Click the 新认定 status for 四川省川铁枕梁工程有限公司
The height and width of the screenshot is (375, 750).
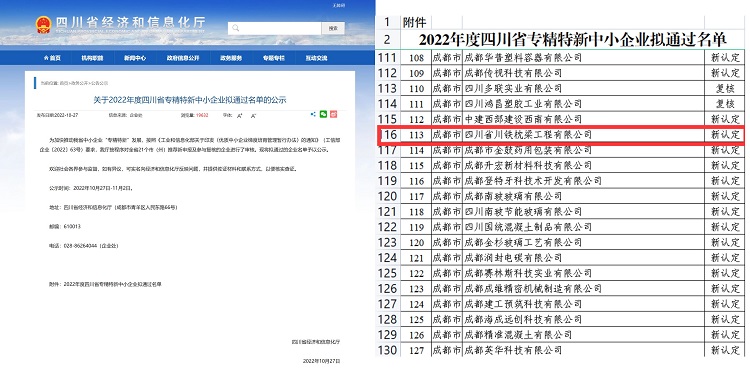point(725,135)
